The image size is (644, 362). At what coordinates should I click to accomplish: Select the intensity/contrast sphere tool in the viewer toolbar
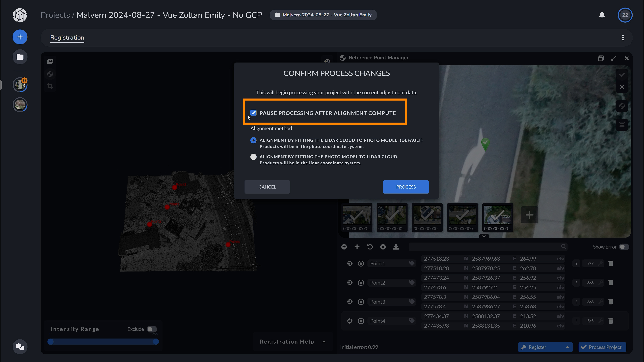(x=50, y=74)
